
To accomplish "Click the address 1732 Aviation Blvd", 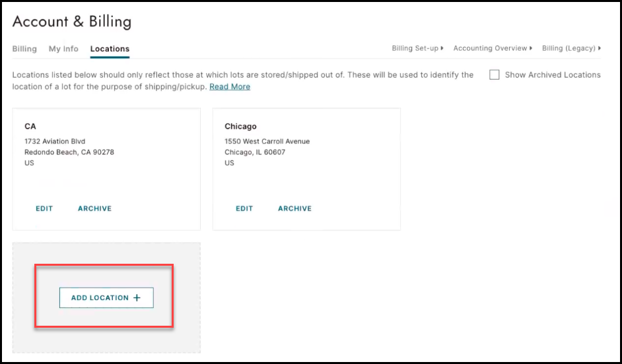I will (x=55, y=141).
